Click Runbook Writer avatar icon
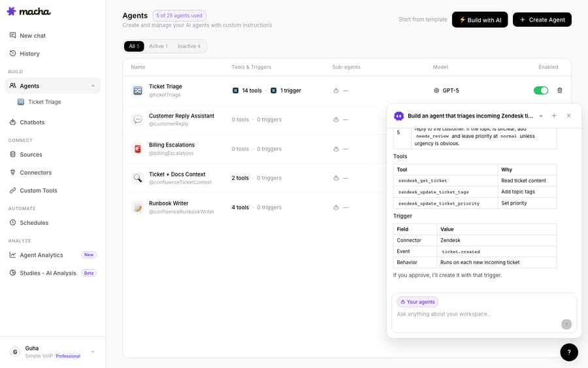The image size is (588, 368). click(138, 207)
